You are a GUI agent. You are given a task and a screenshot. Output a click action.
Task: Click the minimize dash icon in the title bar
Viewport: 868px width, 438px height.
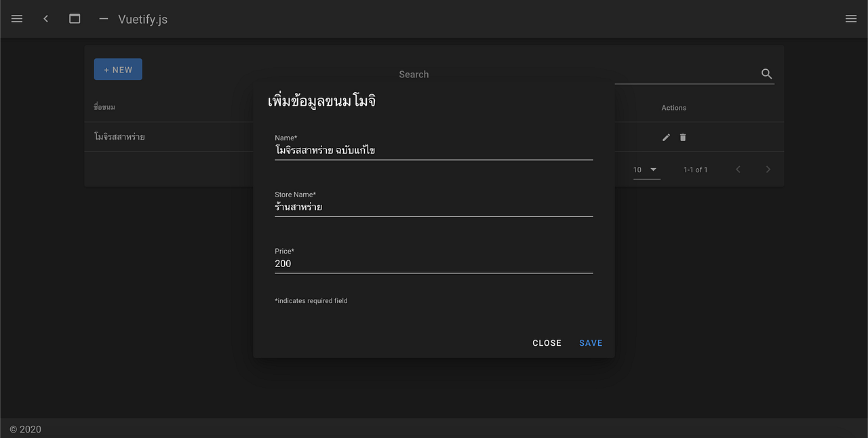(x=103, y=20)
